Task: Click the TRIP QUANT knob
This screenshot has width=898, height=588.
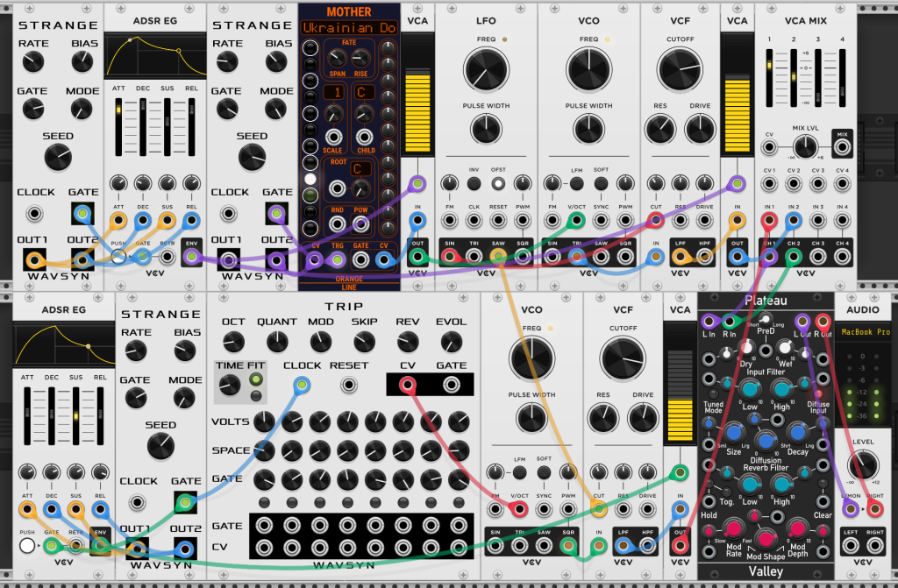Action: [x=277, y=342]
